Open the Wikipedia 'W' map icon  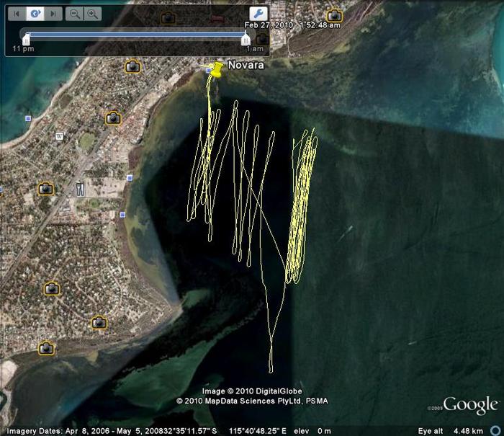coord(59,135)
